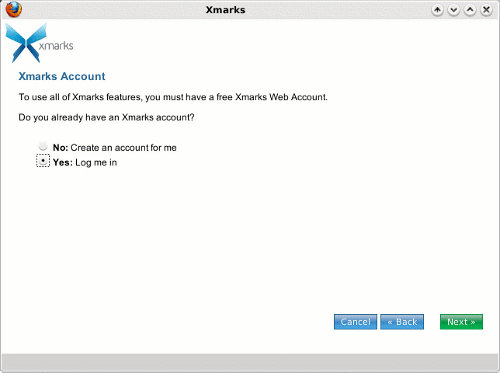The height and width of the screenshot is (373, 500).
Task: Go back with the « Back button
Action: tap(402, 322)
